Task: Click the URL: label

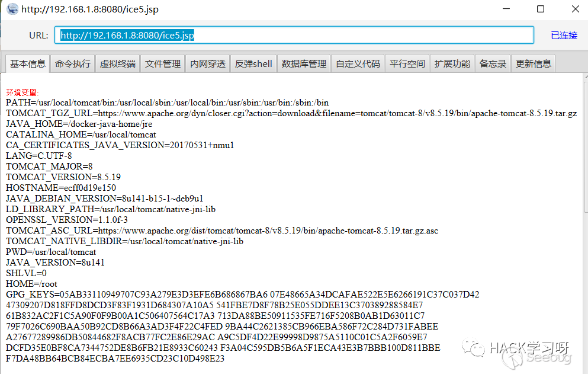Action: coord(38,36)
